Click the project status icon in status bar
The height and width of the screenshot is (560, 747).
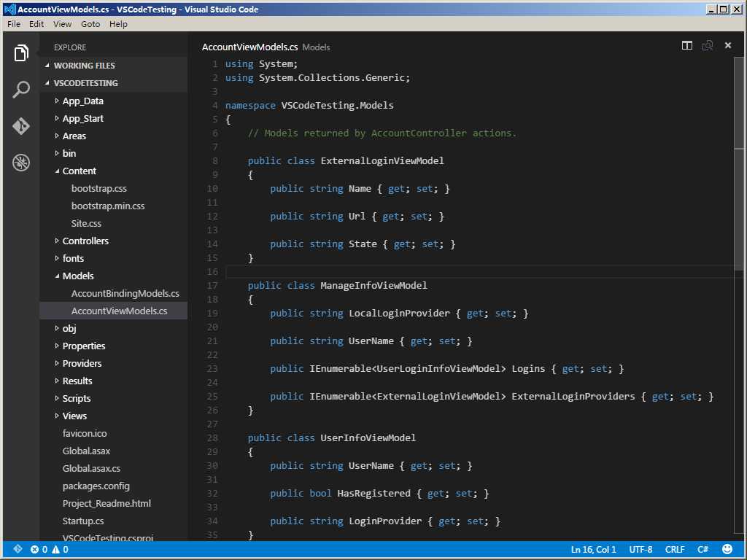[x=18, y=549]
